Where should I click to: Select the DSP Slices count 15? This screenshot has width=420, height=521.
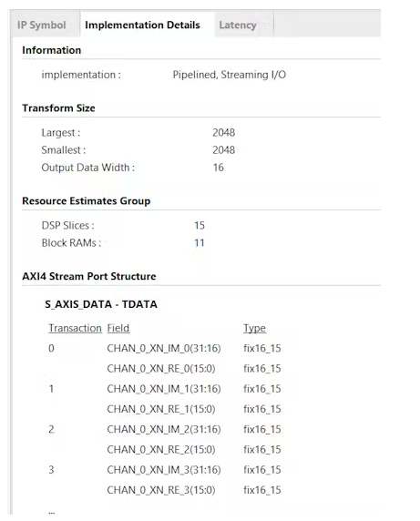pos(200,226)
